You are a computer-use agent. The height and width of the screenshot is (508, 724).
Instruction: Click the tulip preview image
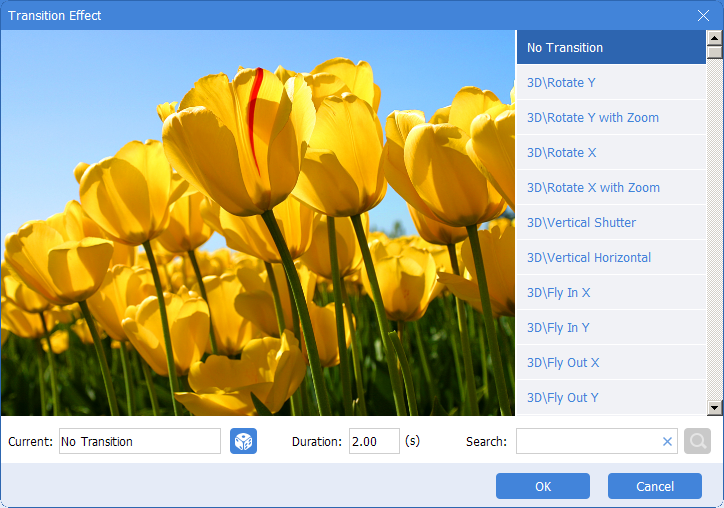click(258, 223)
